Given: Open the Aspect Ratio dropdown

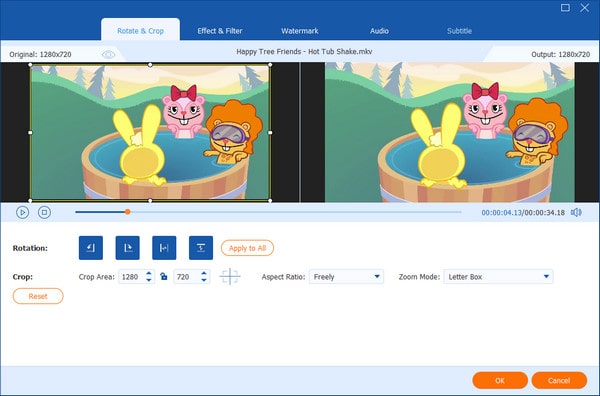Looking at the screenshot, I should point(346,277).
